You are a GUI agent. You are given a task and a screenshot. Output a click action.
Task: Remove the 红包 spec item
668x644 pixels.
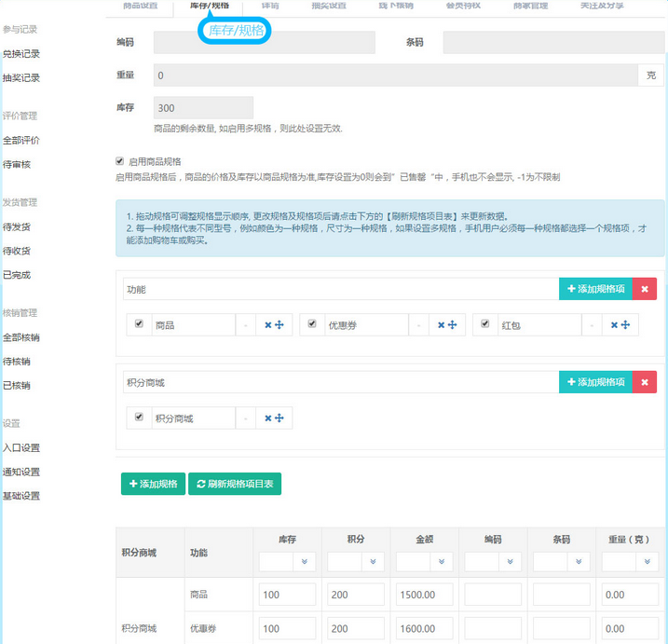(615, 324)
